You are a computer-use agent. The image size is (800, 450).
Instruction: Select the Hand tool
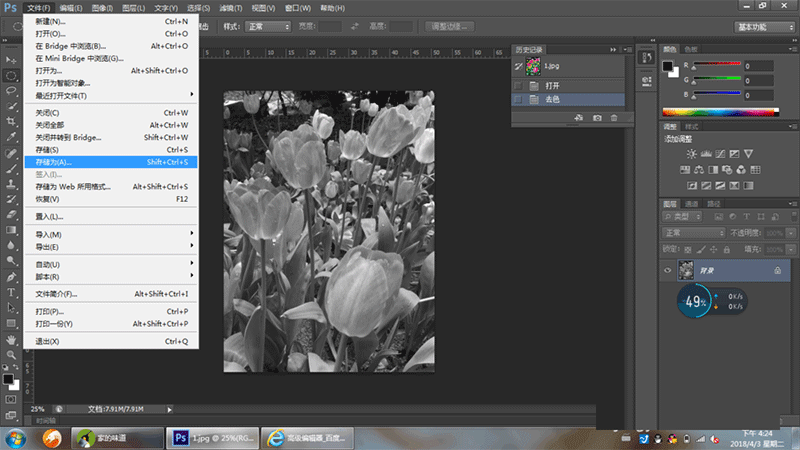[11, 339]
